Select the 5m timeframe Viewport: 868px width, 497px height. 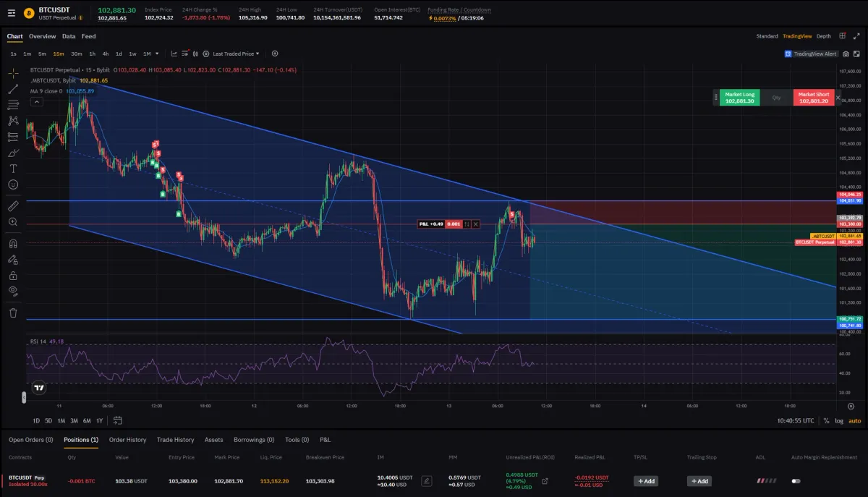pyautogui.click(x=42, y=54)
